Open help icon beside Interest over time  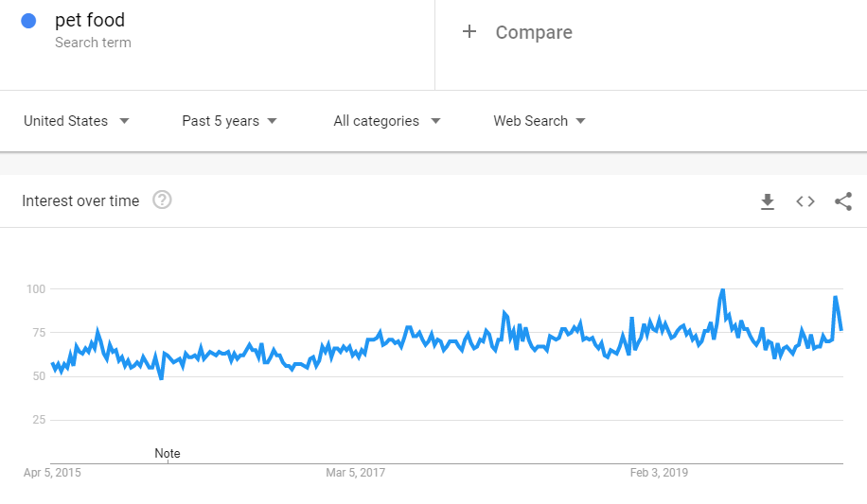162,200
